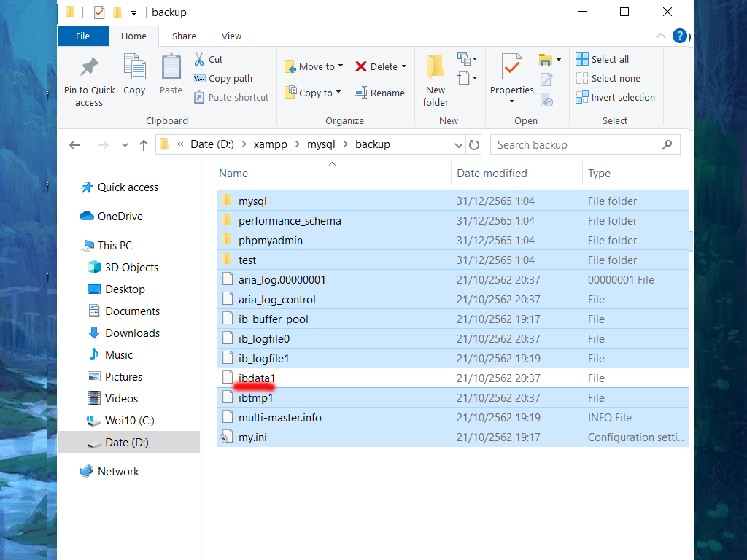Viewport: 747px width, 560px height.
Task: Open the File menu tab
Action: pos(83,36)
